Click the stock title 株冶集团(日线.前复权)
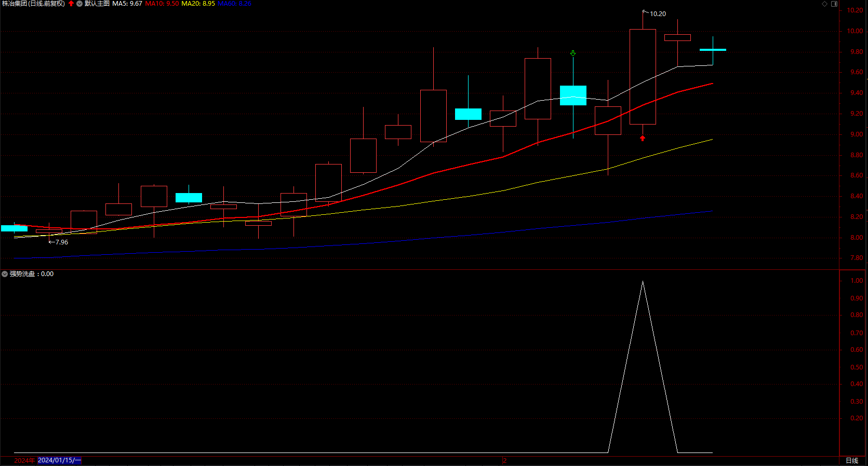 [x=34, y=4]
